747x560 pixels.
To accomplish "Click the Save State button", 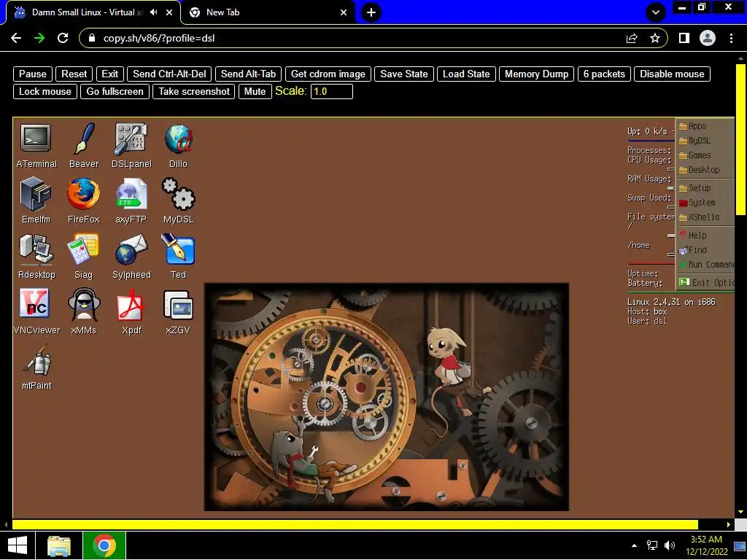I will pyautogui.click(x=404, y=74).
